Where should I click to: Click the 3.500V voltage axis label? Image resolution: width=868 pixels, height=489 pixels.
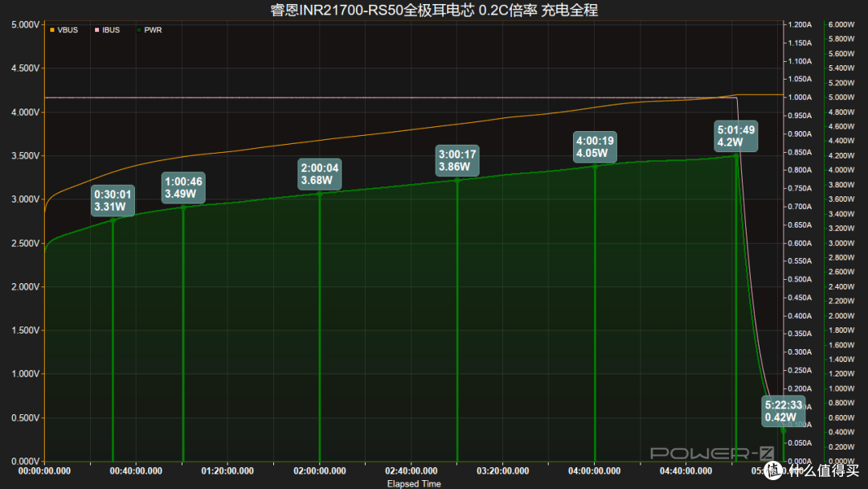tap(26, 155)
